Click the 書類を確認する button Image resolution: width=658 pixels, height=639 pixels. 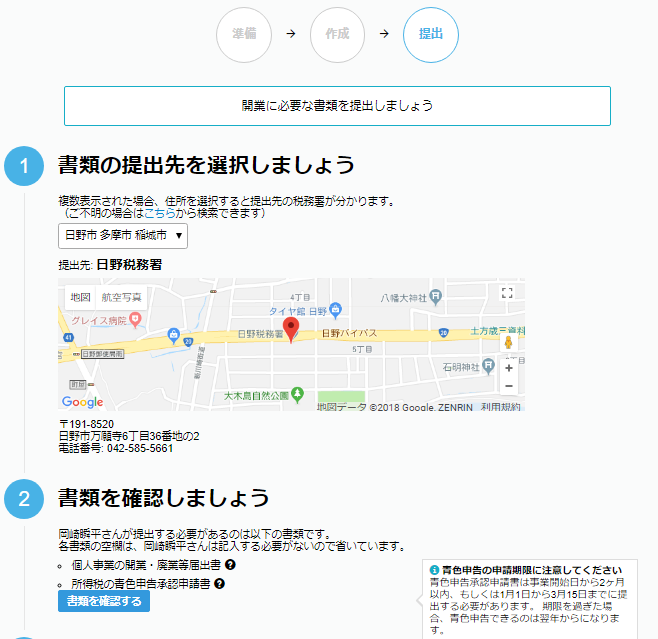(104, 601)
